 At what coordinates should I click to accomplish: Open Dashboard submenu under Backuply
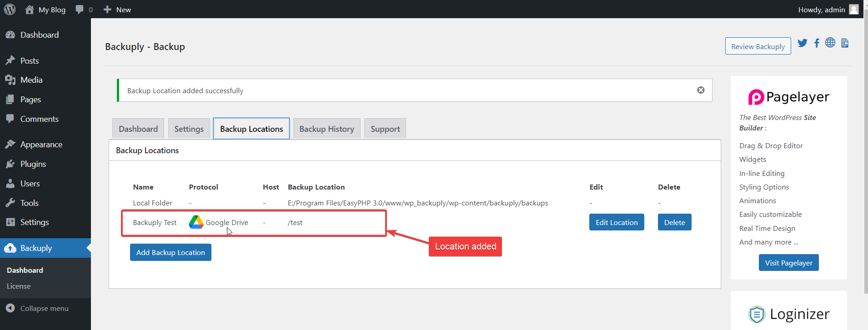(25, 270)
